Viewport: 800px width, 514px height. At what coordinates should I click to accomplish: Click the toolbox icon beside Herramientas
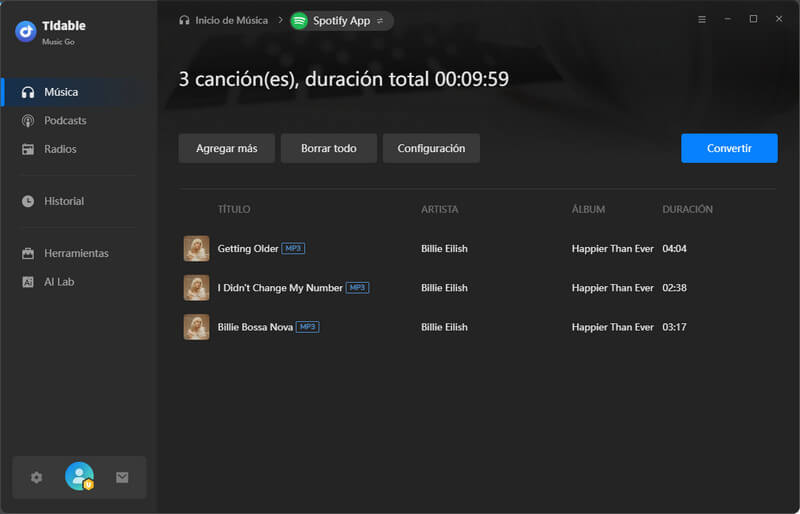pyautogui.click(x=28, y=253)
